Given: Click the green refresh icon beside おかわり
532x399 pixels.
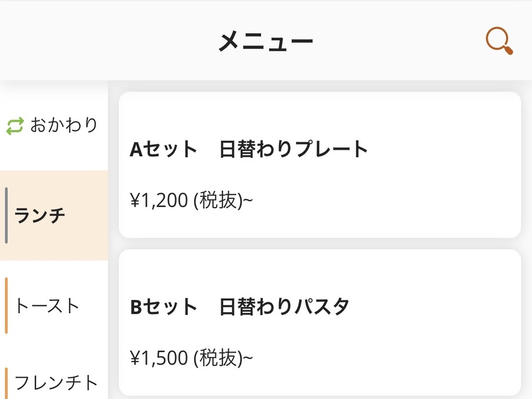Looking at the screenshot, I should coord(15,126).
